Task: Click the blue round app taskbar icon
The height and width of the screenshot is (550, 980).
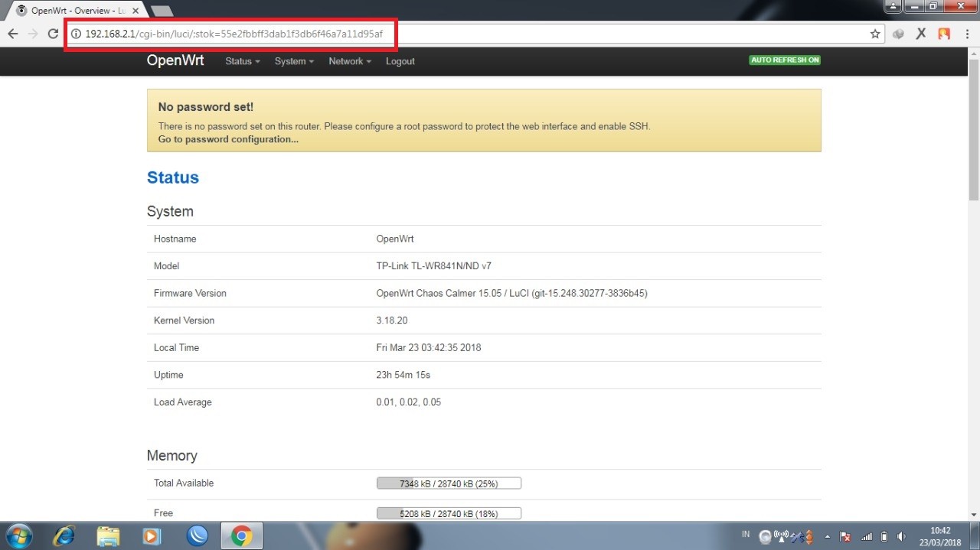Action: pyautogui.click(x=197, y=536)
